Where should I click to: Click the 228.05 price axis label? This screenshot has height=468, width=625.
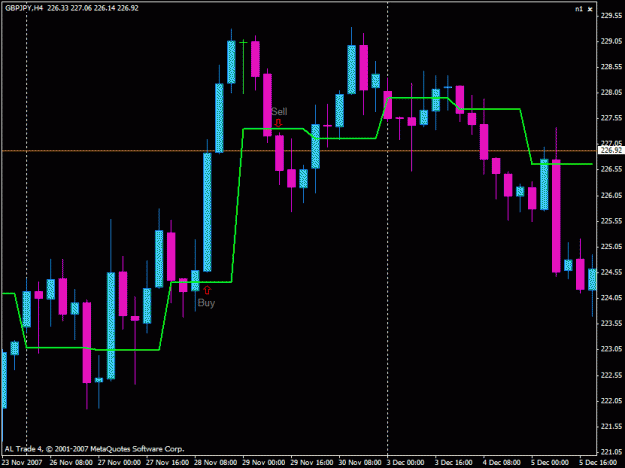611,92
